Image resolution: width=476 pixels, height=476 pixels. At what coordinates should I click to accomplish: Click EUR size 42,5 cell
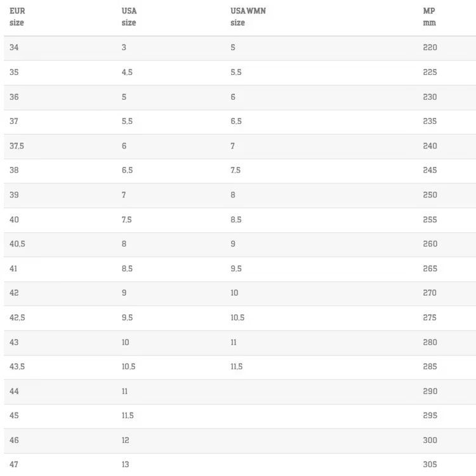(17, 318)
